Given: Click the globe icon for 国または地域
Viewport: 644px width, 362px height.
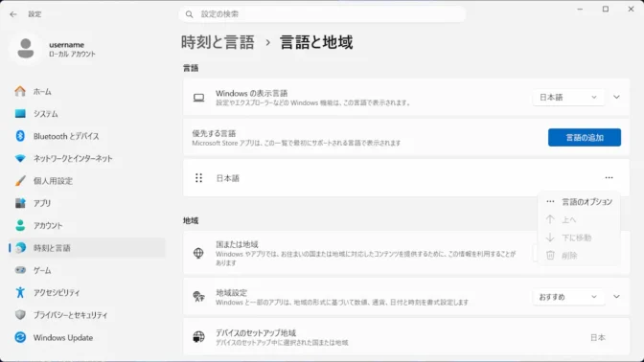Looking at the screenshot, I should [198, 253].
